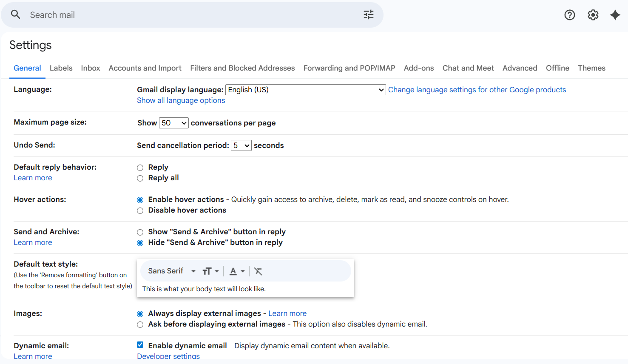Viewport: 628px width, 364px height.
Task: Click Show all language options
Action: coord(181,100)
